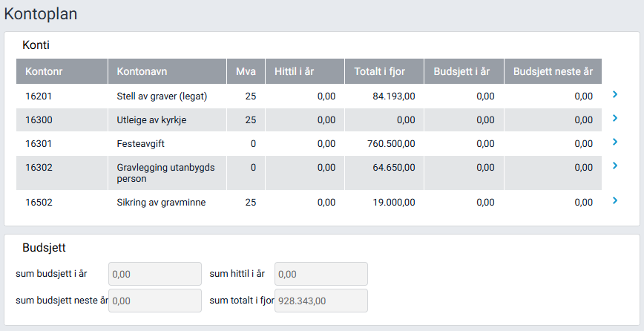Click the Mva column header

pyautogui.click(x=246, y=72)
